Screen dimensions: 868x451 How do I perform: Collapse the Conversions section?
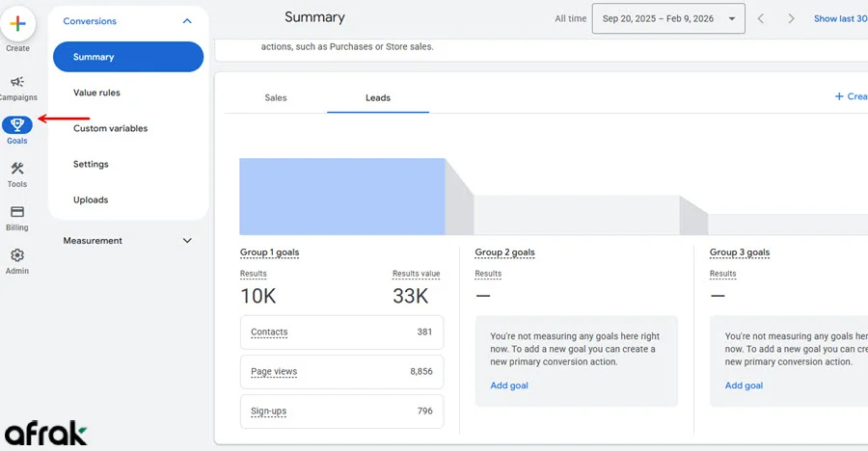[187, 21]
